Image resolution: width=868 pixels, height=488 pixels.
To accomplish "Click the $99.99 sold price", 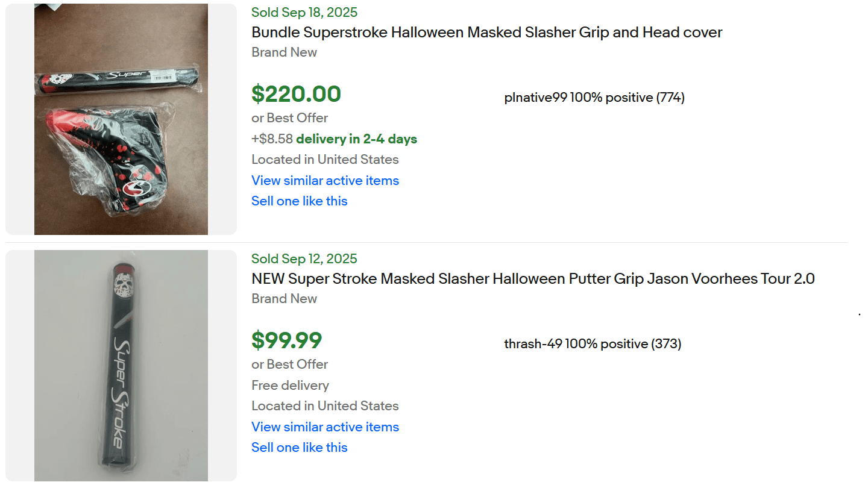I will [x=286, y=340].
